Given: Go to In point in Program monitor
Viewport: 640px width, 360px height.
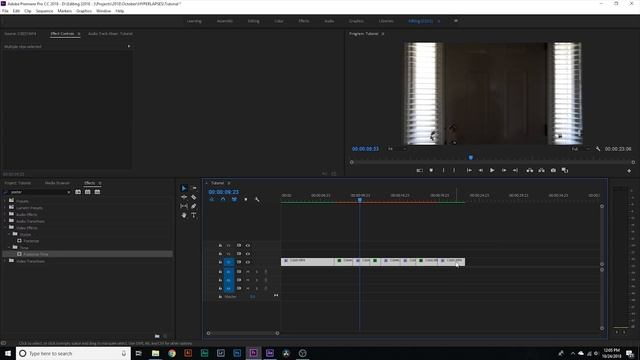Looking at the screenshot, I should 469,170.
